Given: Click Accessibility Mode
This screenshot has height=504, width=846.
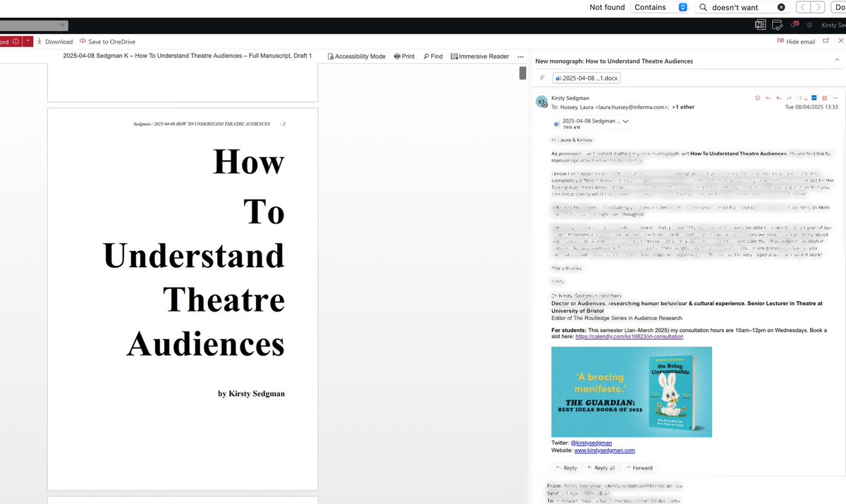Looking at the screenshot, I should coord(357,56).
